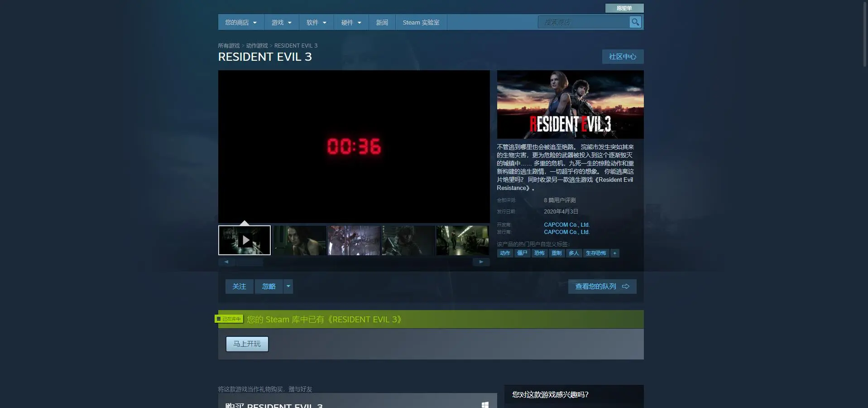Select the 动作 tag

pos(505,253)
